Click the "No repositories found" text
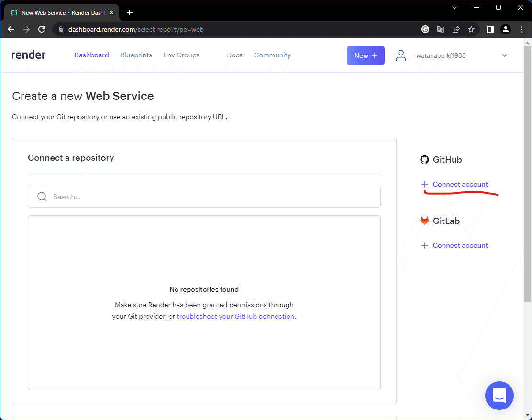Image resolution: width=532 pixels, height=420 pixels. pyautogui.click(x=204, y=289)
